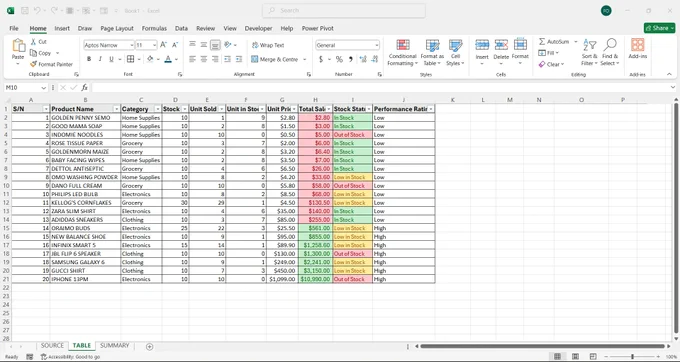Open Conditional Formatting menu
The width and height of the screenshot is (680, 362).
(x=402, y=52)
